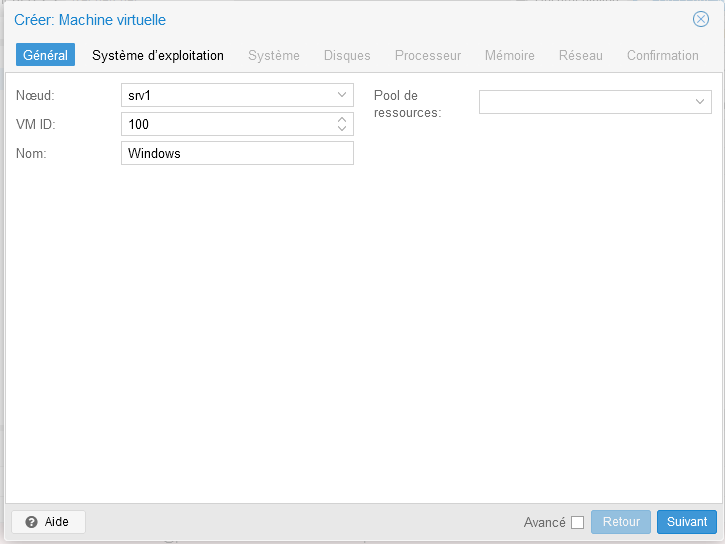This screenshot has width=725, height=544.
Task: Close the Créer: Machine virtuelle dialog
Action: 701,19
